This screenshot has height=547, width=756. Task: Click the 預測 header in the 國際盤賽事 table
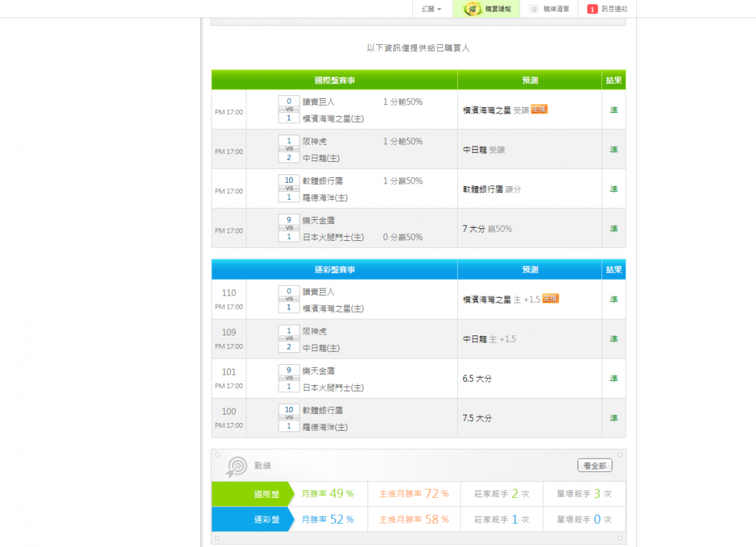tap(530, 80)
